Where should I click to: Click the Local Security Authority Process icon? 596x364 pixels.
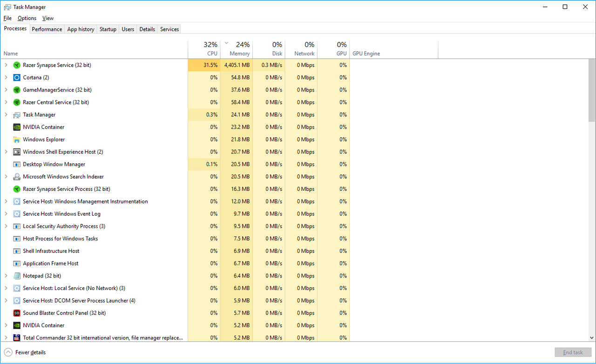point(17,226)
